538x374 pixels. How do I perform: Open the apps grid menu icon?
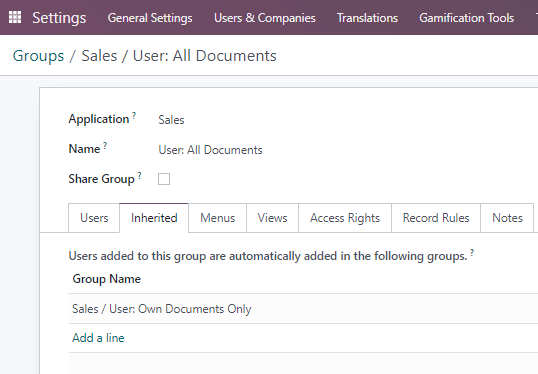tap(15, 17)
